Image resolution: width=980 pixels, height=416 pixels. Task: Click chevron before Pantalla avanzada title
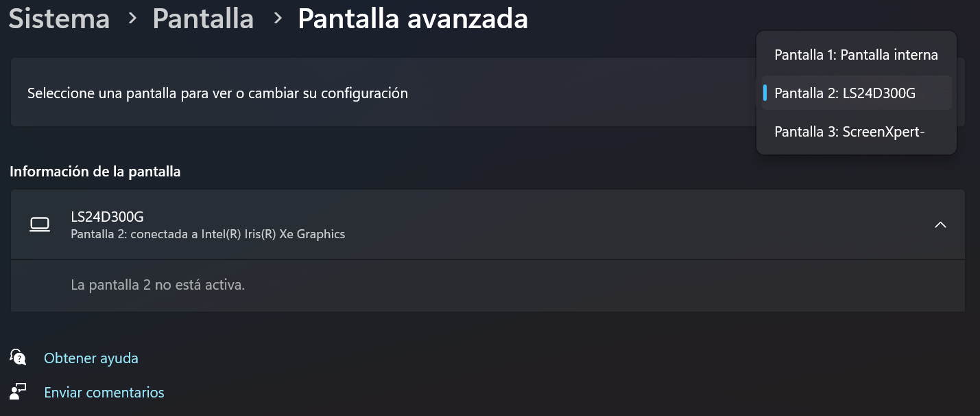point(278,19)
